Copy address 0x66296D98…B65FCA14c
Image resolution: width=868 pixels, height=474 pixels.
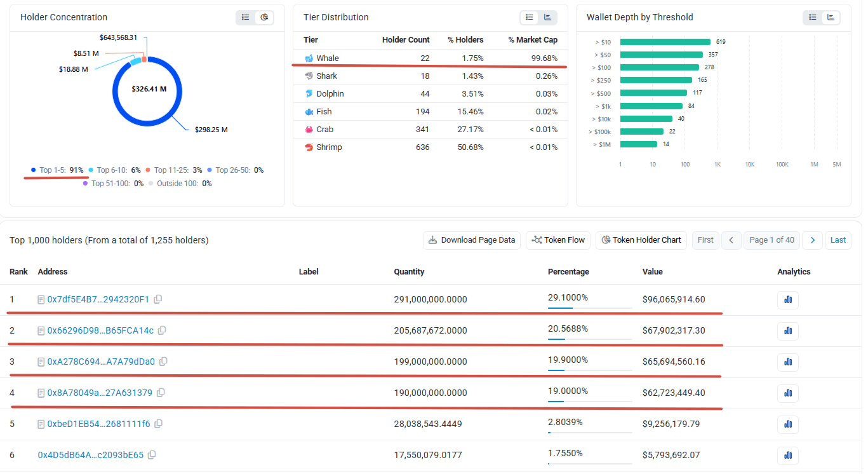(x=162, y=330)
